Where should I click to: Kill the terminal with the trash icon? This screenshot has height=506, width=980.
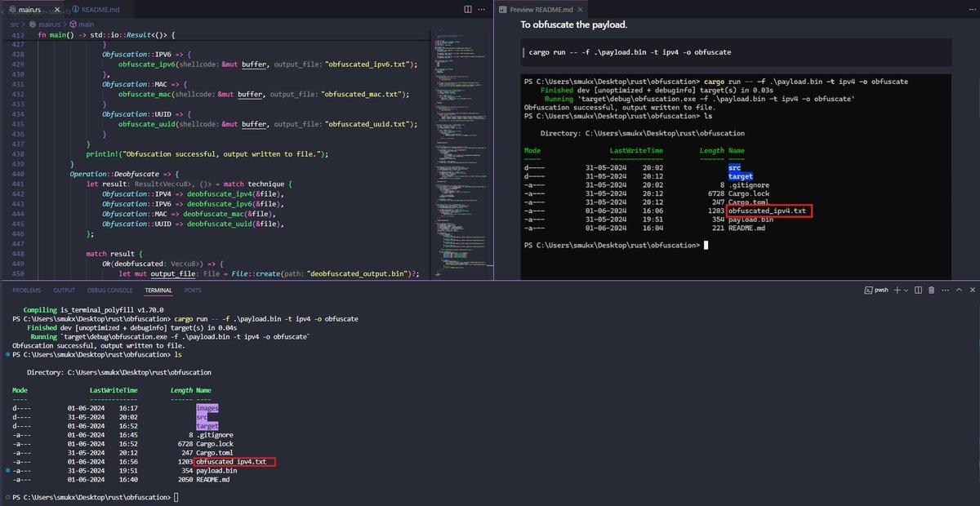coord(932,290)
